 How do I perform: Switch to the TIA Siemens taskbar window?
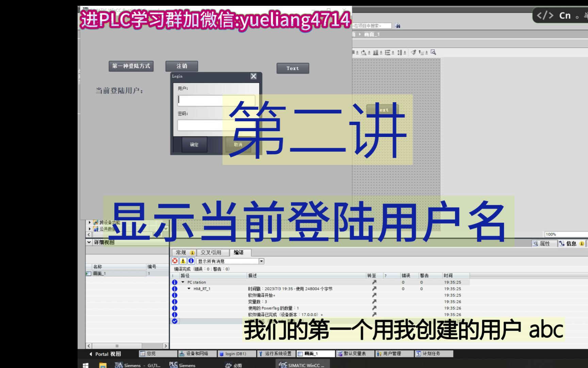pyautogui.click(x=137, y=365)
